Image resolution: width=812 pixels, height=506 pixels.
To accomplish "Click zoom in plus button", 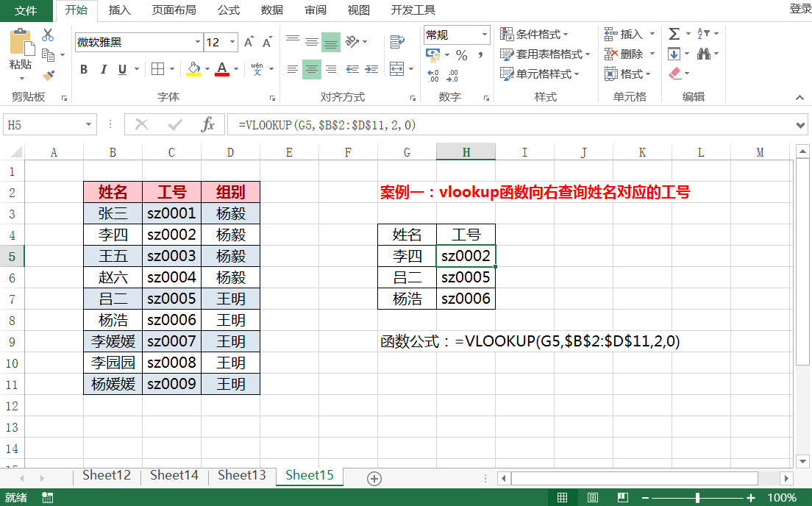I will click(751, 498).
